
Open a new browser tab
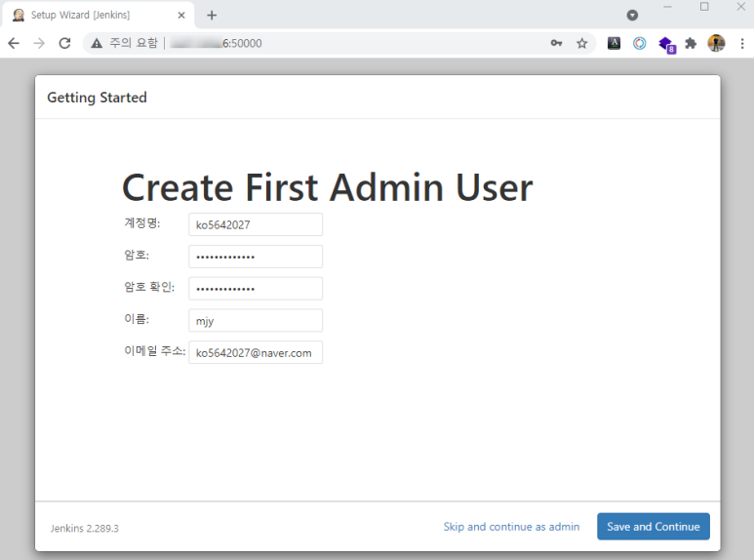pyautogui.click(x=212, y=16)
